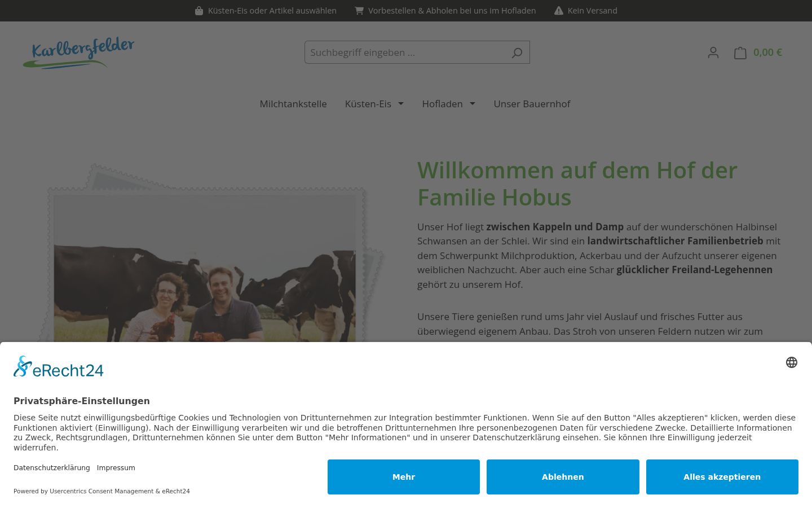Open the Impressum link
Image resolution: width=812 pixels, height=508 pixels.
(x=116, y=468)
